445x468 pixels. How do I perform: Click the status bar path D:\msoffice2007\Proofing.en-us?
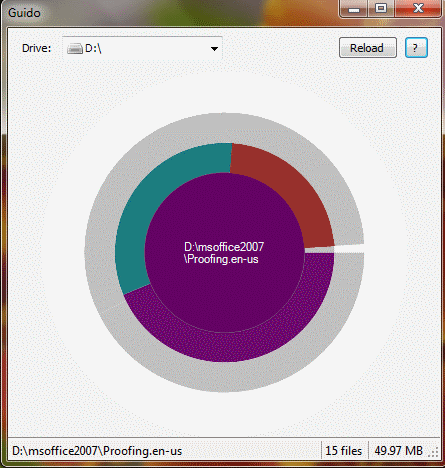[x=97, y=451]
